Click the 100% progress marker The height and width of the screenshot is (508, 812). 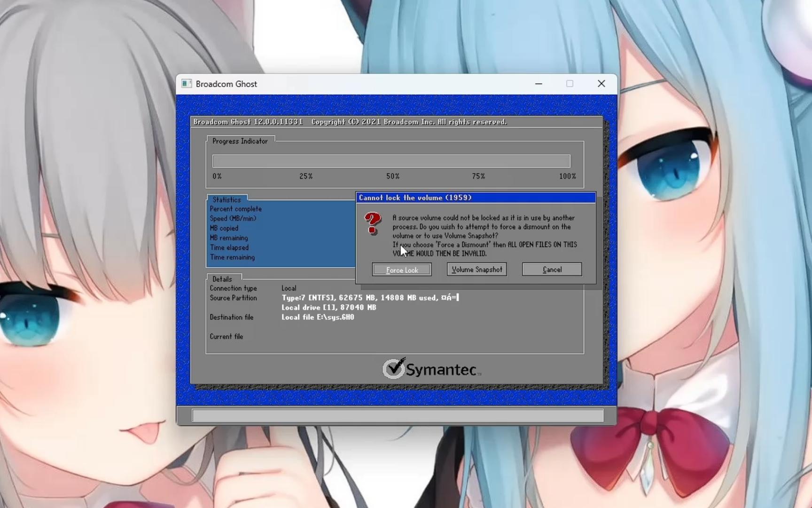coord(568,176)
